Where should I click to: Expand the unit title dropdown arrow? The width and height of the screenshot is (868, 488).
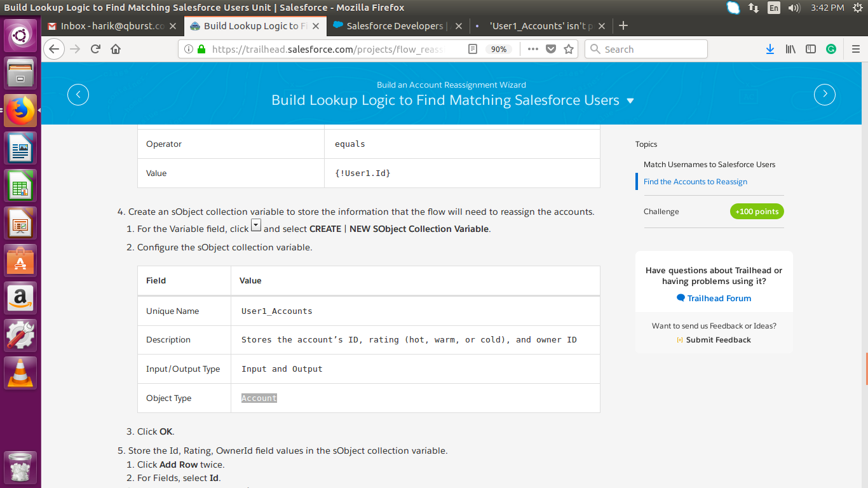tap(630, 101)
